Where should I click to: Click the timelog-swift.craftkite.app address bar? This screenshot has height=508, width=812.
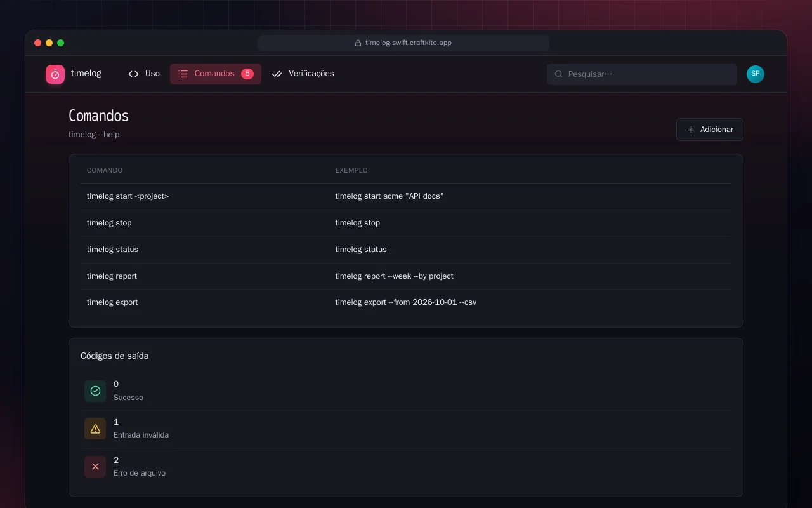pos(403,43)
